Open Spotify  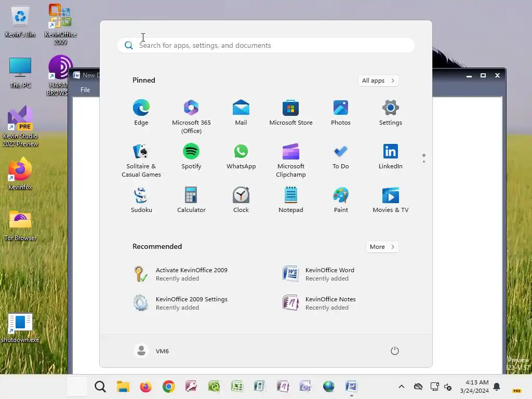click(191, 156)
